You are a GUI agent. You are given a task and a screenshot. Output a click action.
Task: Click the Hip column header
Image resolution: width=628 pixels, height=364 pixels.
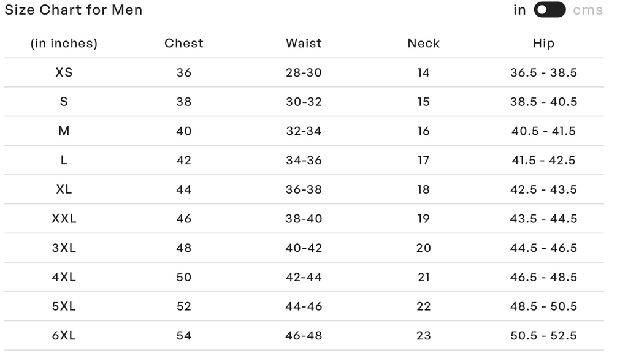(x=543, y=43)
